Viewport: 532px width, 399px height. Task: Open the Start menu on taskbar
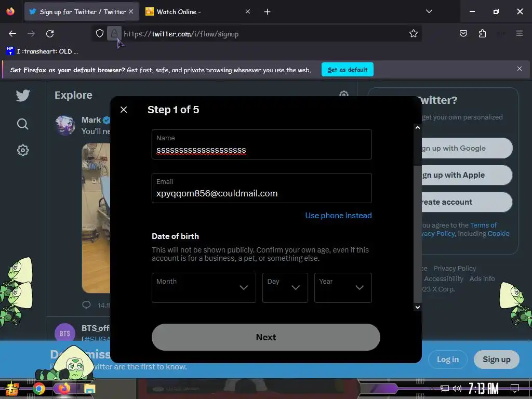(12, 389)
